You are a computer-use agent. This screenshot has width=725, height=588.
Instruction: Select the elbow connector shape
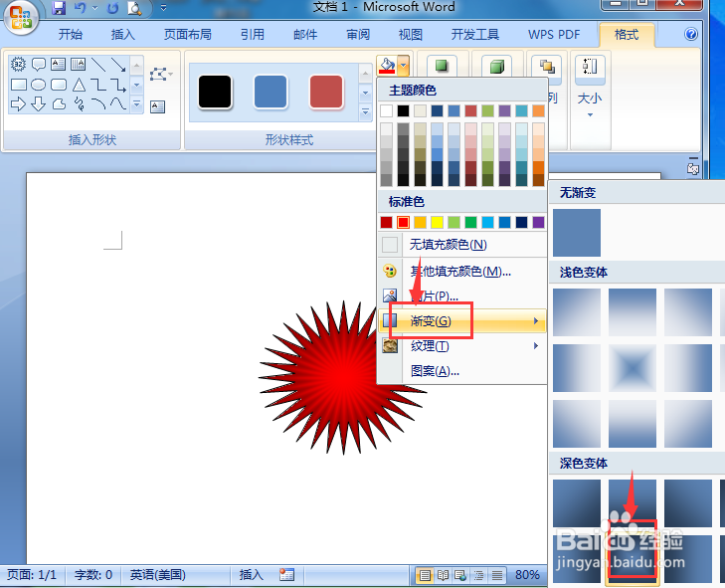98,85
